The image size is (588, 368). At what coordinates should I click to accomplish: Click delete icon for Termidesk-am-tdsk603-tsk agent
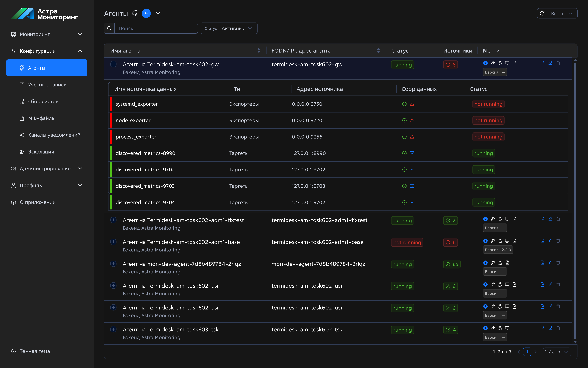click(x=558, y=328)
